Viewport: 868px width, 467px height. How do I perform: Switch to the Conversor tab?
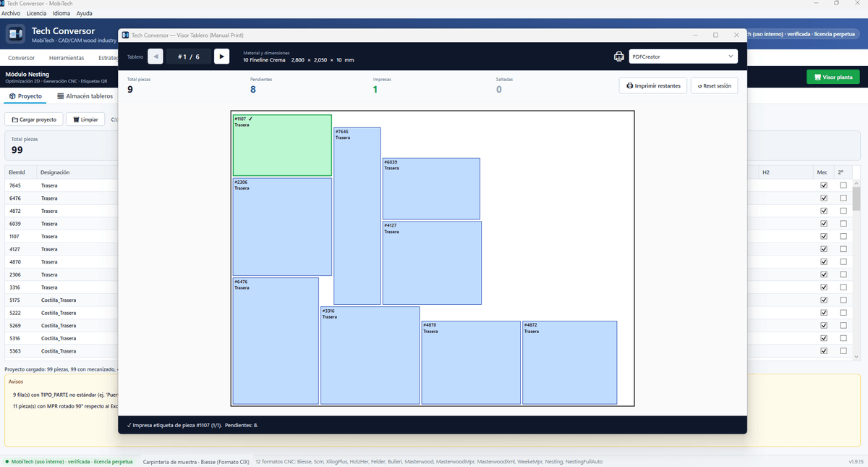(x=21, y=58)
